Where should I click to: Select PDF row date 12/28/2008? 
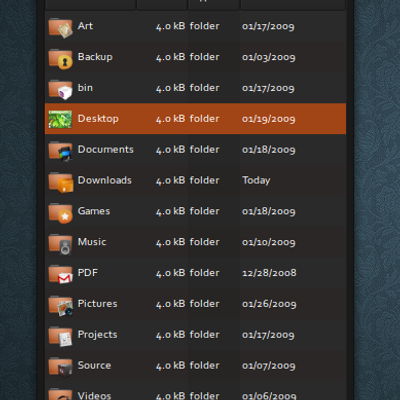pos(269,273)
